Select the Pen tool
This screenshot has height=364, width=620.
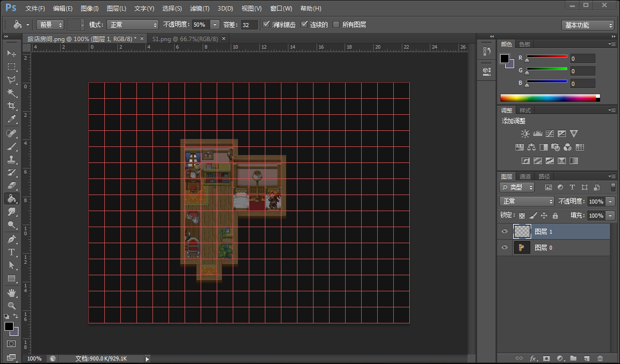(11, 239)
